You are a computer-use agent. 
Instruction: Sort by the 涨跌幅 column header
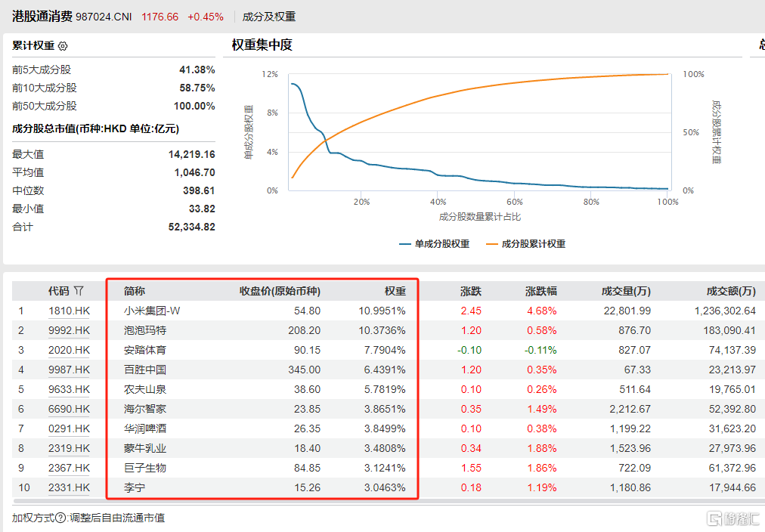(x=541, y=291)
